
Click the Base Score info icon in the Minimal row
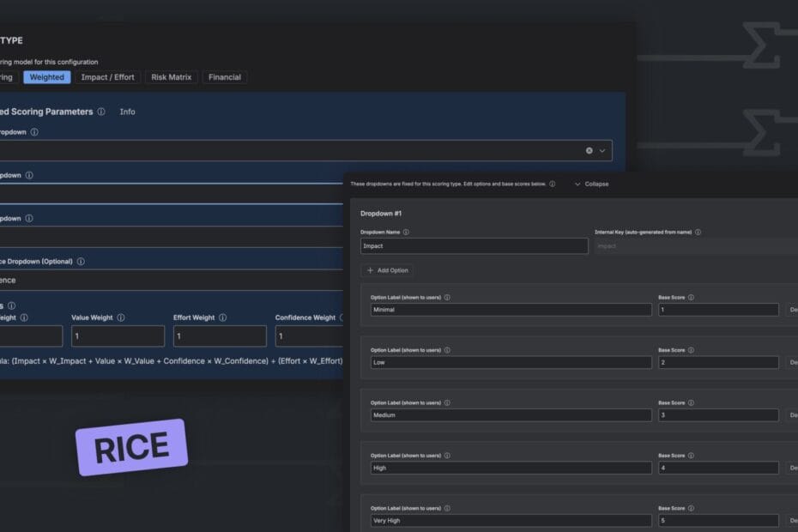coord(691,297)
